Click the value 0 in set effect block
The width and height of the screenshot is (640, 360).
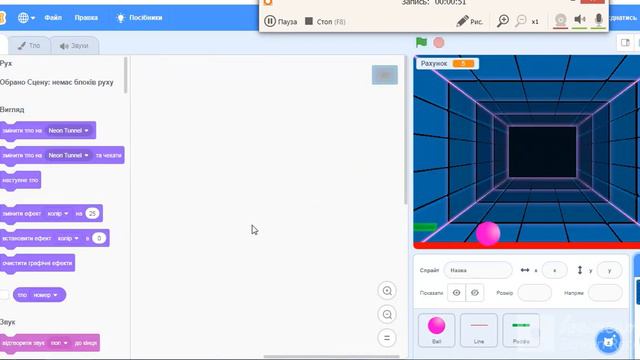coord(99,238)
